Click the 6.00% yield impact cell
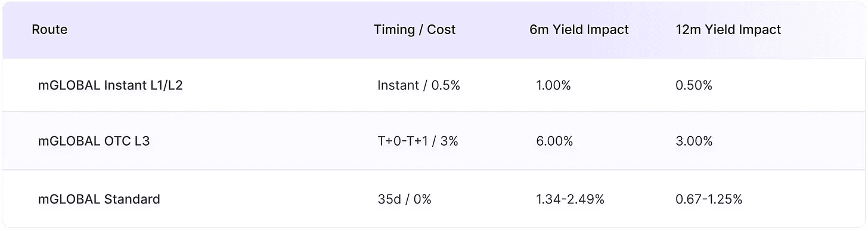The image size is (868, 231). pyautogui.click(x=554, y=141)
